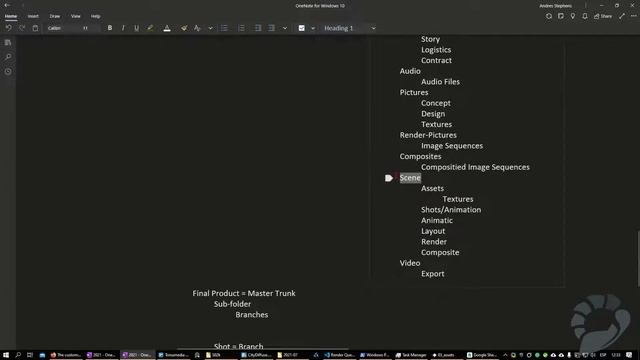Click the Branches line
This screenshot has width=640, height=360.
point(252,315)
